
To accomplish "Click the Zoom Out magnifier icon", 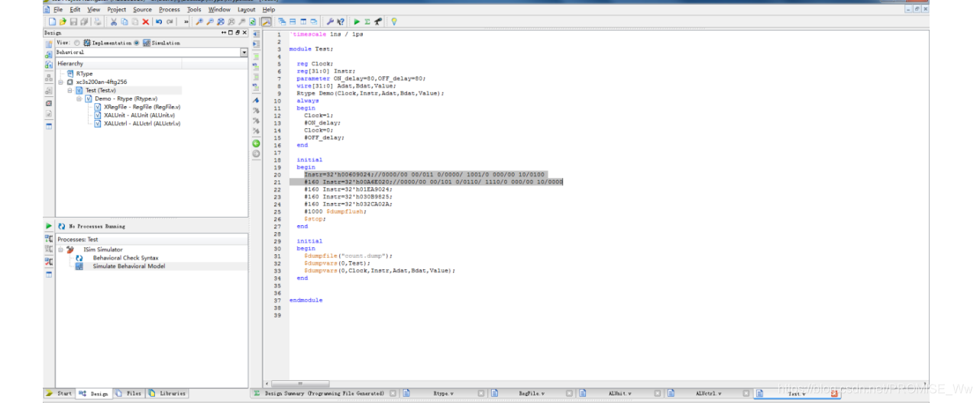I will point(210,21).
